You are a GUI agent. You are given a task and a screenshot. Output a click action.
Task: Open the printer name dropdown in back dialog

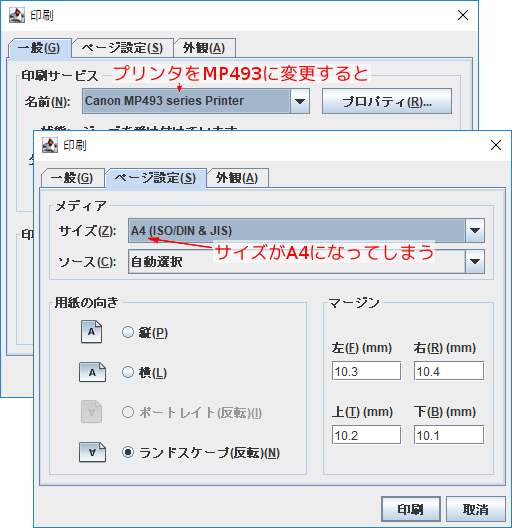300,101
